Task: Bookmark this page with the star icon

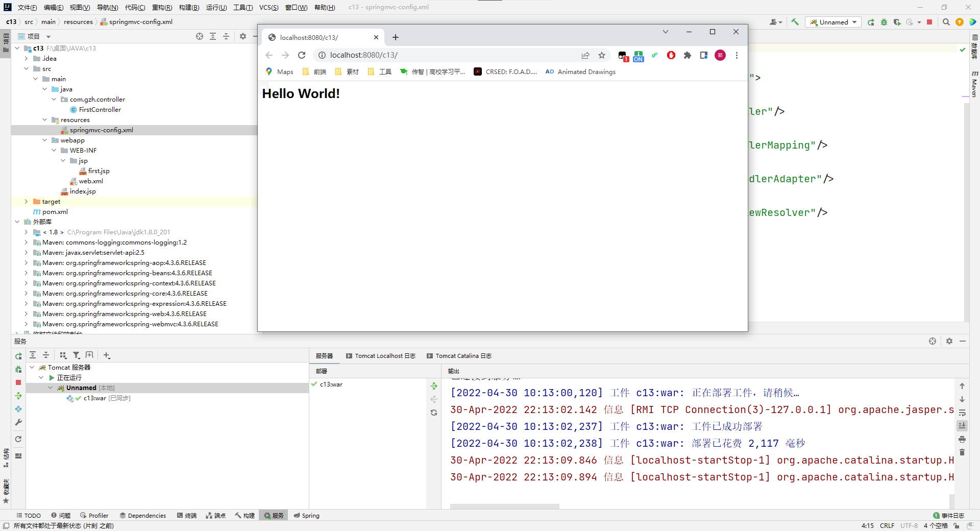Action: pos(602,55)
